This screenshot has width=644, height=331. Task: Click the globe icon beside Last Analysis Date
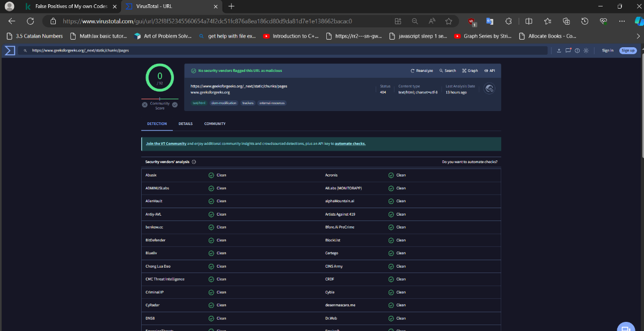point(489,89)
